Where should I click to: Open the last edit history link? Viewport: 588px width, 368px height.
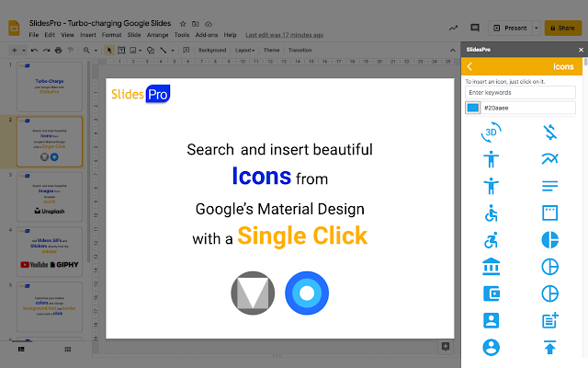[284, 35]
